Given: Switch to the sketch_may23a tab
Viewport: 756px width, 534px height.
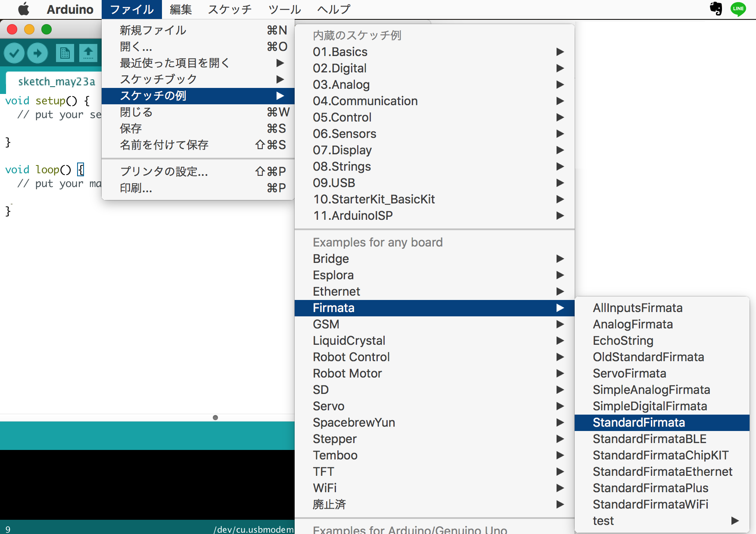Looking at the screenshot, I should click(x=56, y=81).
